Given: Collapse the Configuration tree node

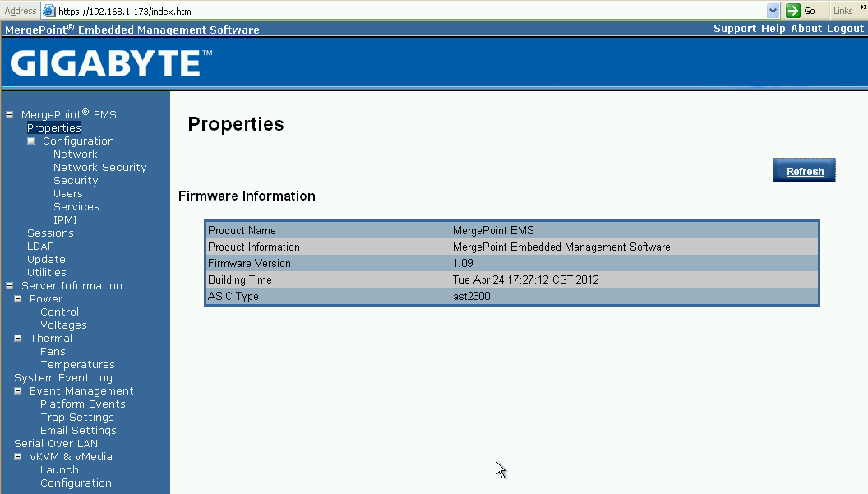Looking at the screenshot, I should tap(31, 141).
